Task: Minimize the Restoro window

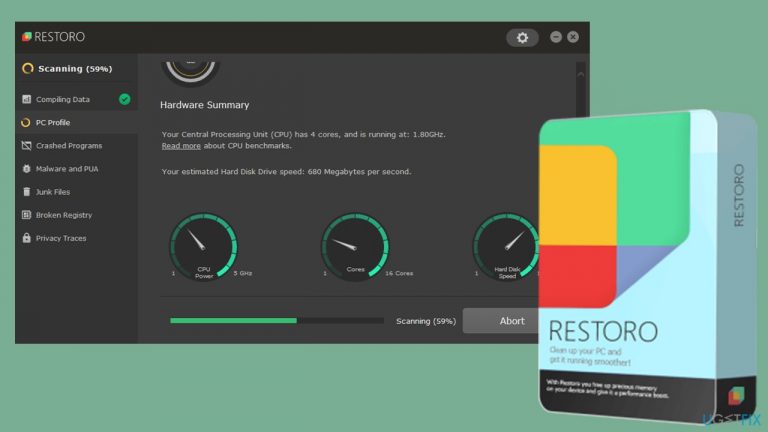Action: [x=555, y=37]
